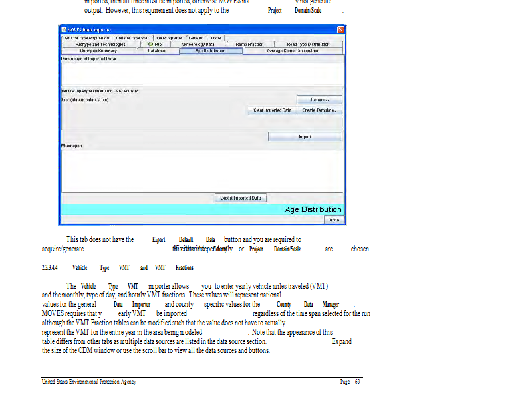This screenshot has width=532, height=411.
Task: Click the Clear Imported Data button
Action: tap(272, 110)
